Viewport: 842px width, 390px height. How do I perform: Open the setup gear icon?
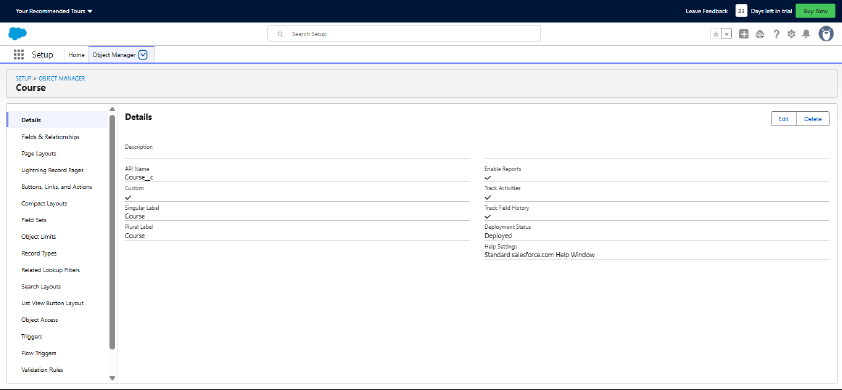click(791, 34)
